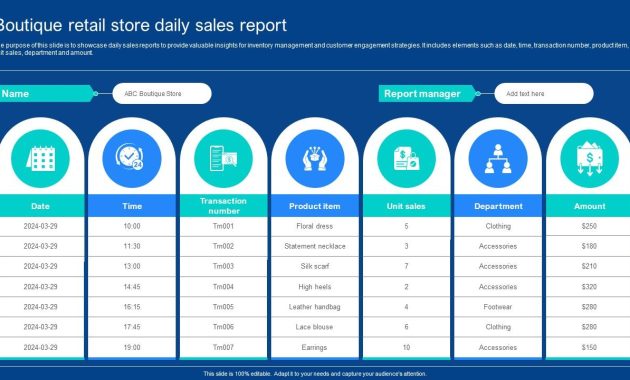Image resolution: width=630 pixels, height=380 pixels.
Task: Click the calendar icon above Date
Action: pyautogui.click(x=40, y=158)
